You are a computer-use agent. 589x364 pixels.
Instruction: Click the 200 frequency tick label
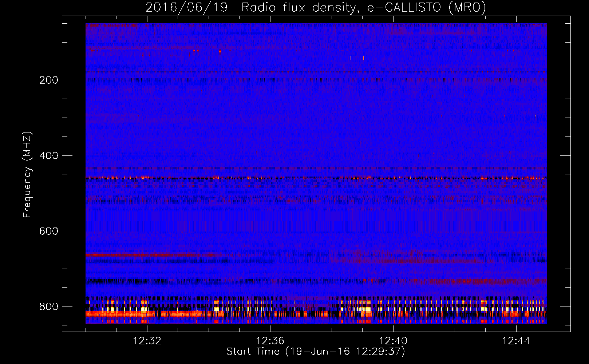(49, 80)
